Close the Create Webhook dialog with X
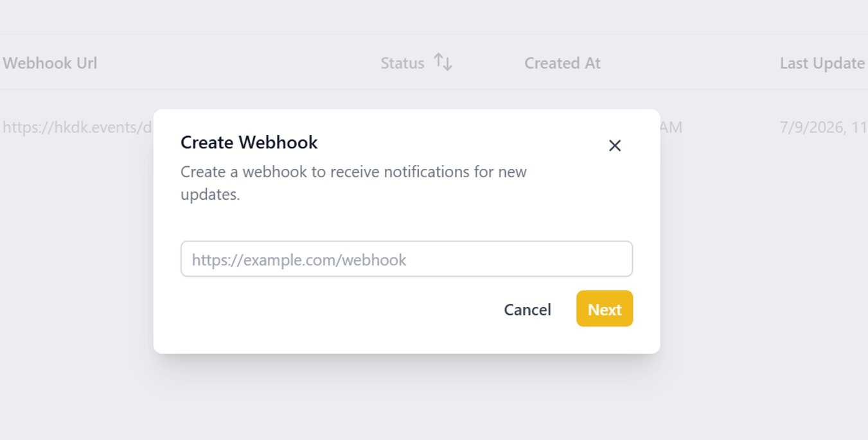This screenshot has height=440, width=868. click(x=615, y=146)
